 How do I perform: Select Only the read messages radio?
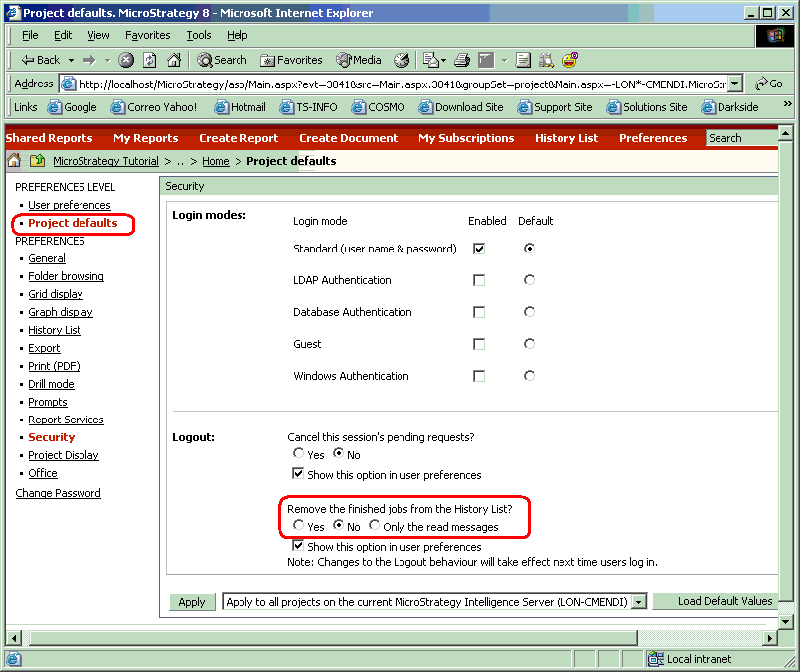(374, 525)
